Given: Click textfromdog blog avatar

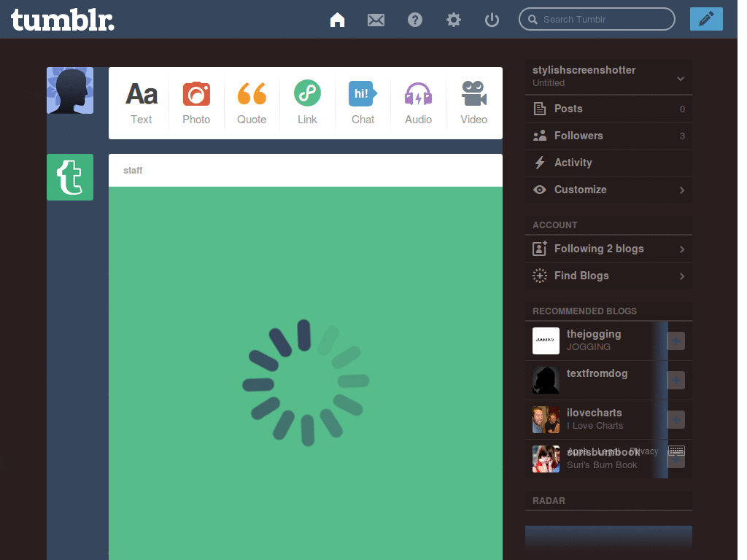Looking at the screenshot, I should 546,380.
